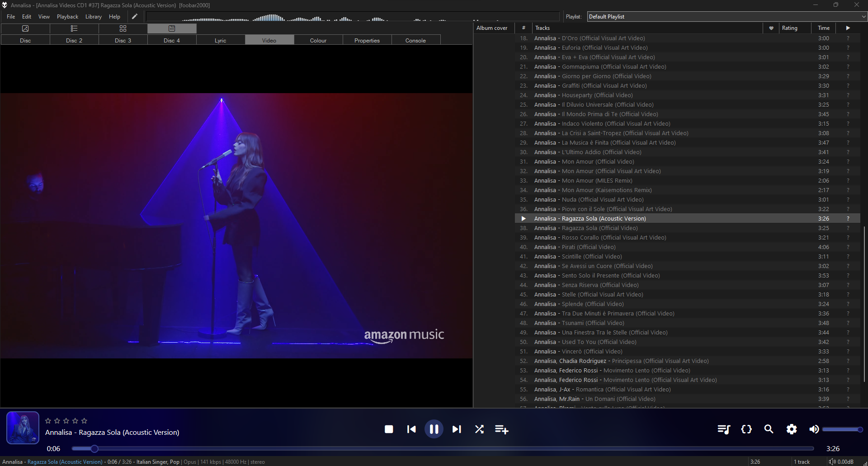
Task: Open the Help menu
Action: pos(114,17)
